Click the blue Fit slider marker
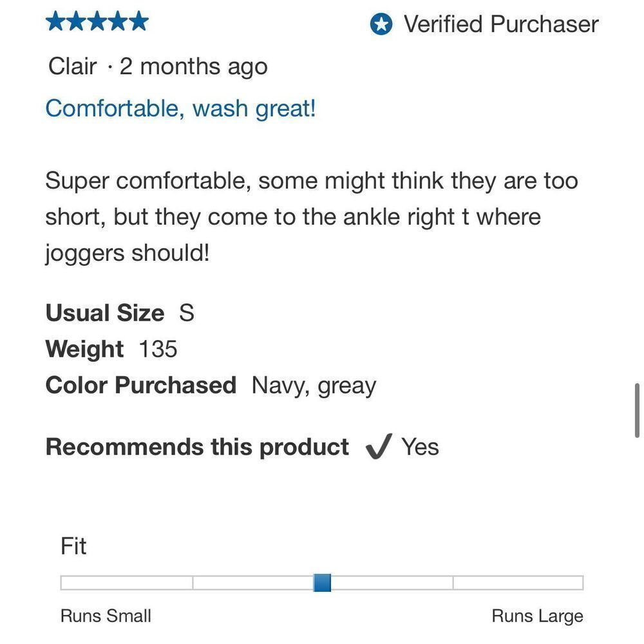Image resolution: width=644 pixels, height=644 pixels. (322, 583)
